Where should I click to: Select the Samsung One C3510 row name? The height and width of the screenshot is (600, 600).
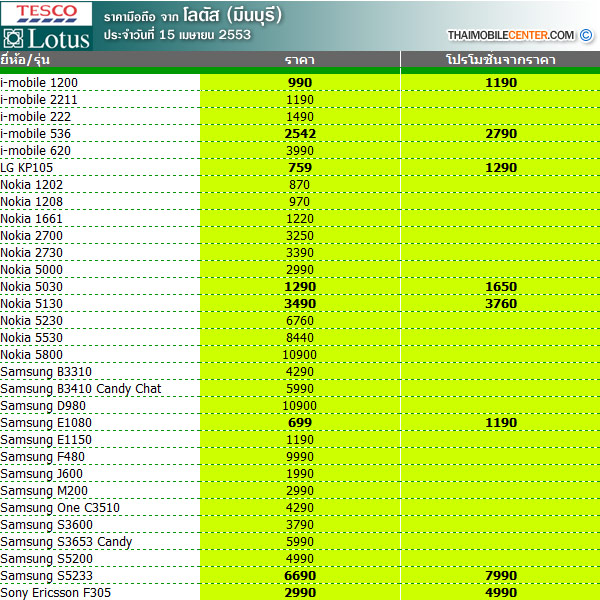pyautogui.click(x=60, y=508)
